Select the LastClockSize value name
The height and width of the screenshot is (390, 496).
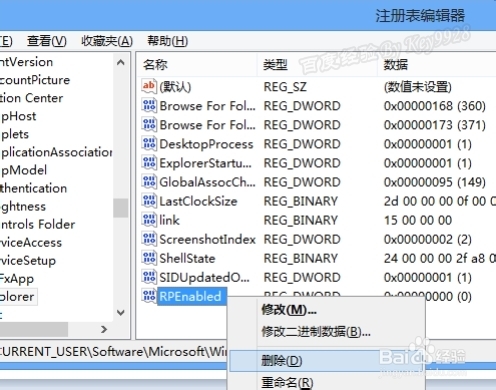coord(198,201)
